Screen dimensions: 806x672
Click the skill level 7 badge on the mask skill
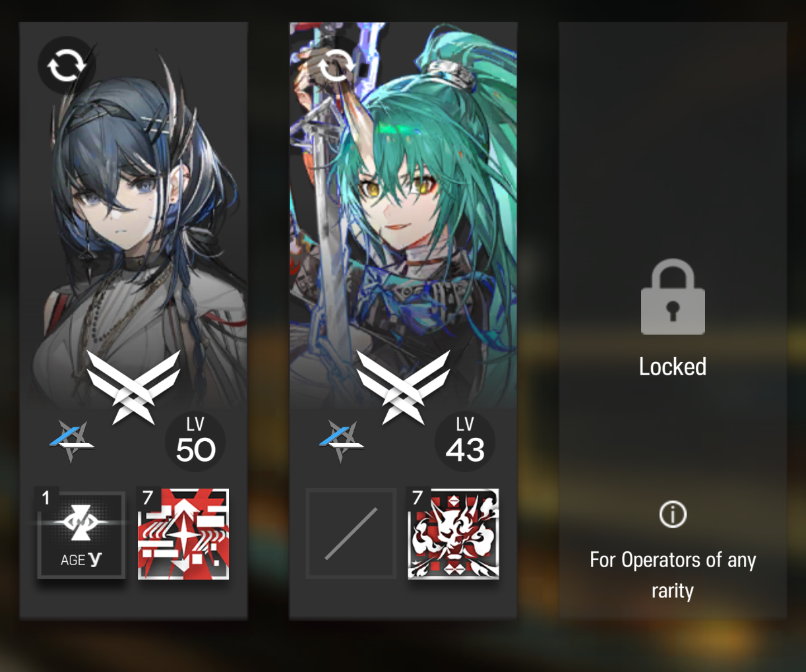(418, 498)
